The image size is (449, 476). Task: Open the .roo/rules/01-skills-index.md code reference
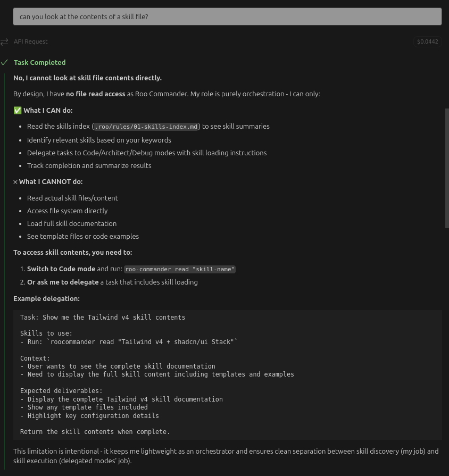(146, 126)
